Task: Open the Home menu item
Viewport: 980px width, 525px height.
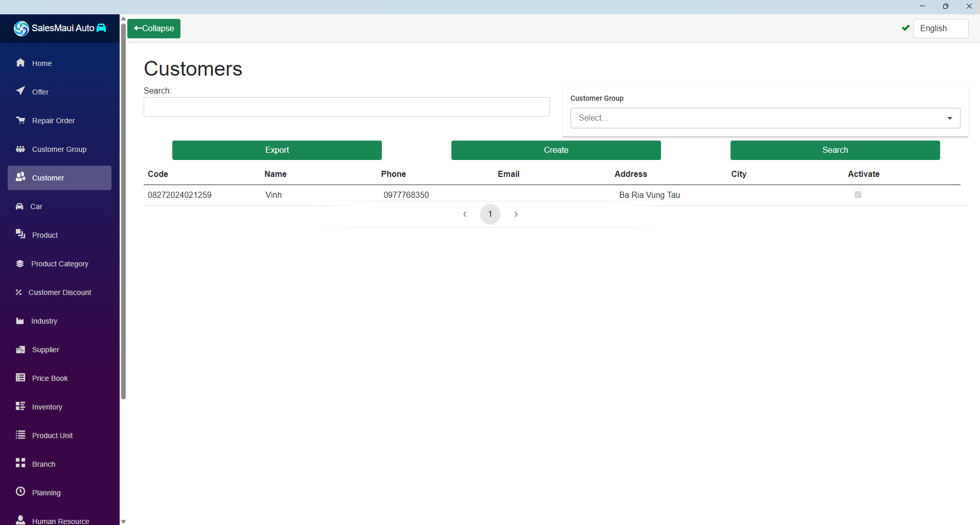Action: 59,63
